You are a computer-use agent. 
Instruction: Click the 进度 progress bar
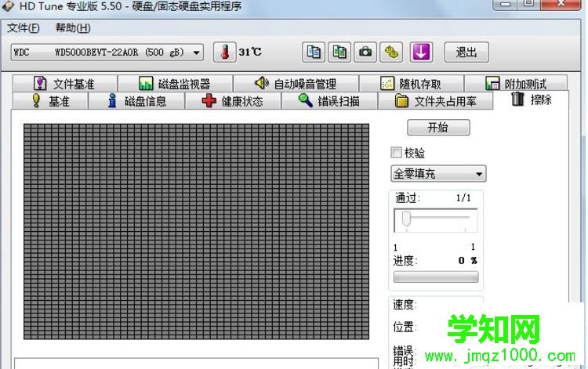point(436,277)
